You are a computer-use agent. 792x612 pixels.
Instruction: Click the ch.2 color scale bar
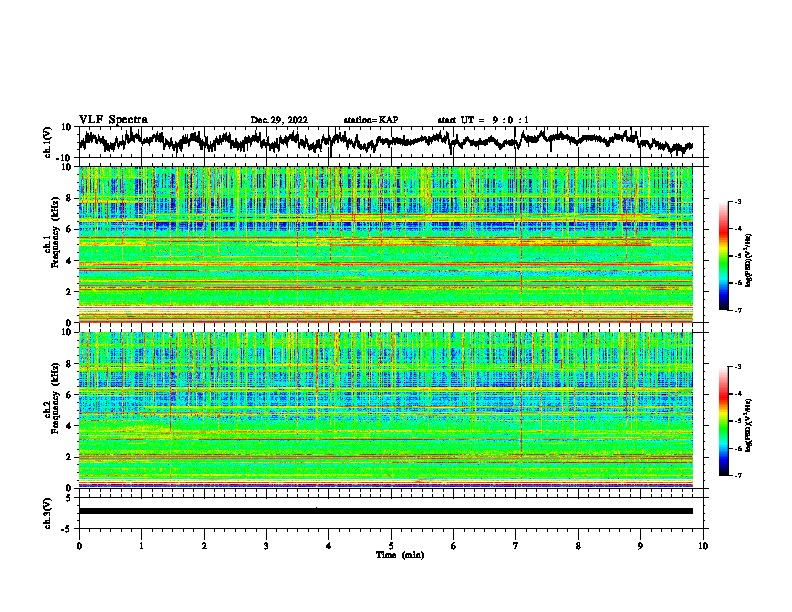(723, 421)
